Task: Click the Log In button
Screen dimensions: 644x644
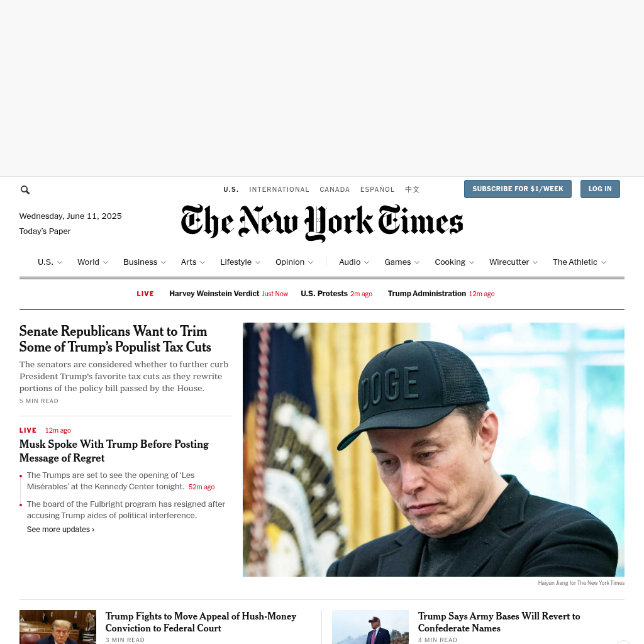Action: coord(600,189)
